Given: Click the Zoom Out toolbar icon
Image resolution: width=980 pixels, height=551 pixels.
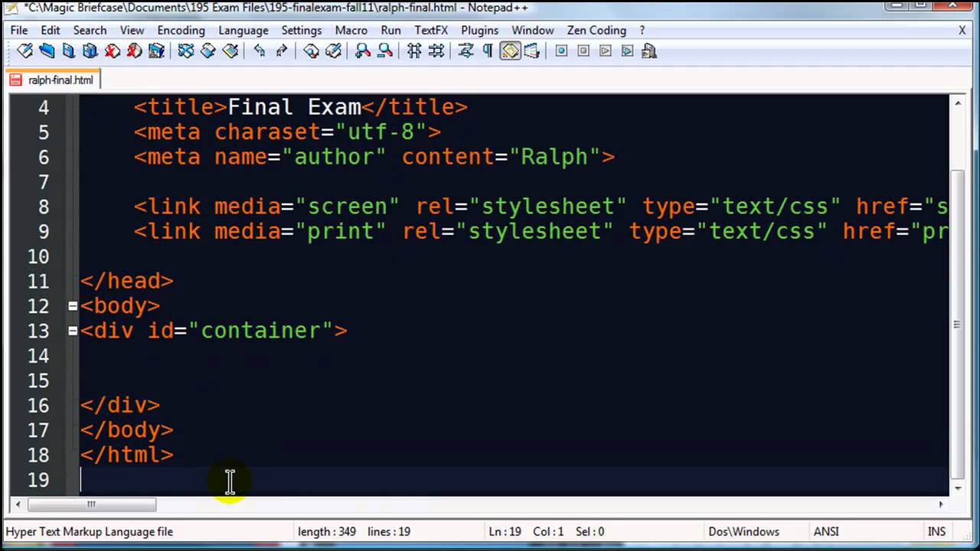Looking at the screenshot, I should 385,51.
